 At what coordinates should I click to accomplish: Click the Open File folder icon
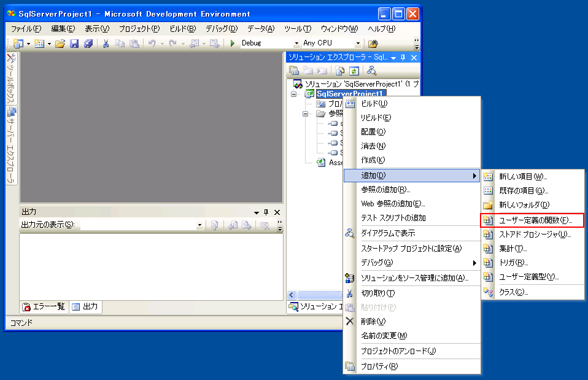(x=60, y=44)
